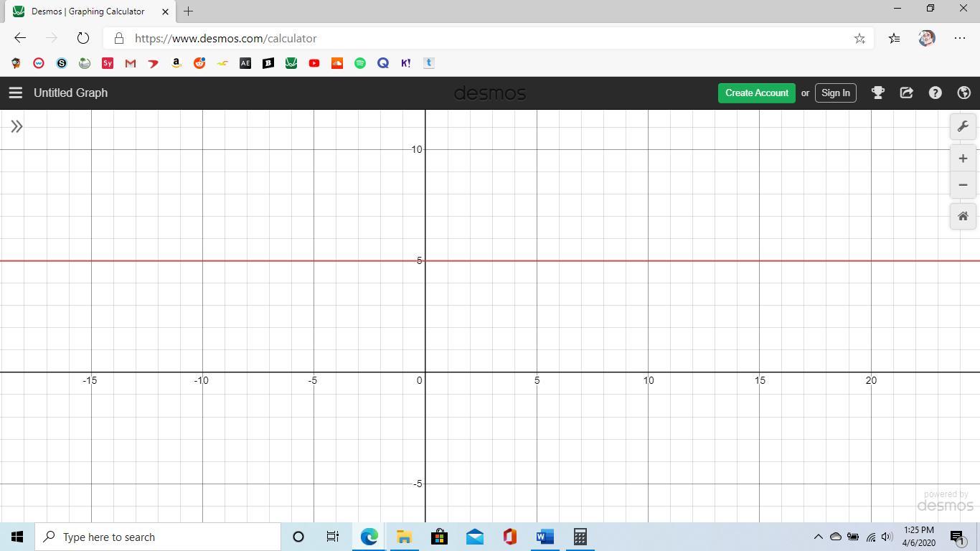Open a new browser tab
The height and width of the screenshot is (551, 980).
[x=188, y=11]
